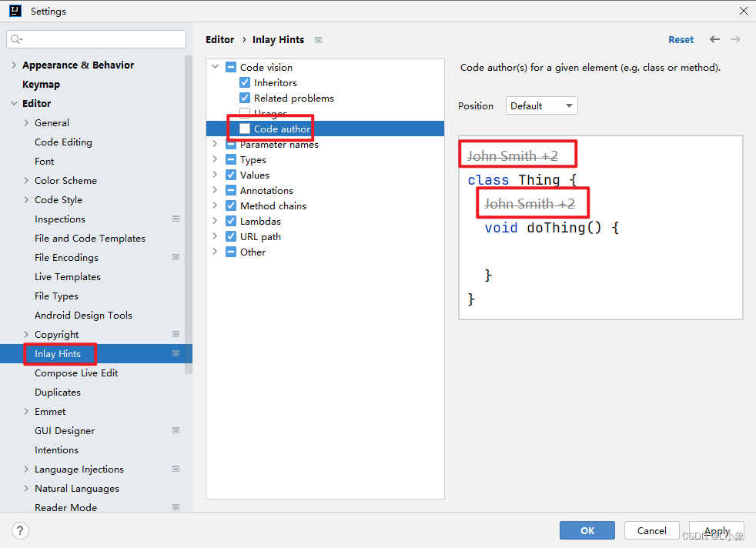Viewport: 756px width, 548px height.
Task: Click the project icon next to Inspections
Action: (176, 219)
